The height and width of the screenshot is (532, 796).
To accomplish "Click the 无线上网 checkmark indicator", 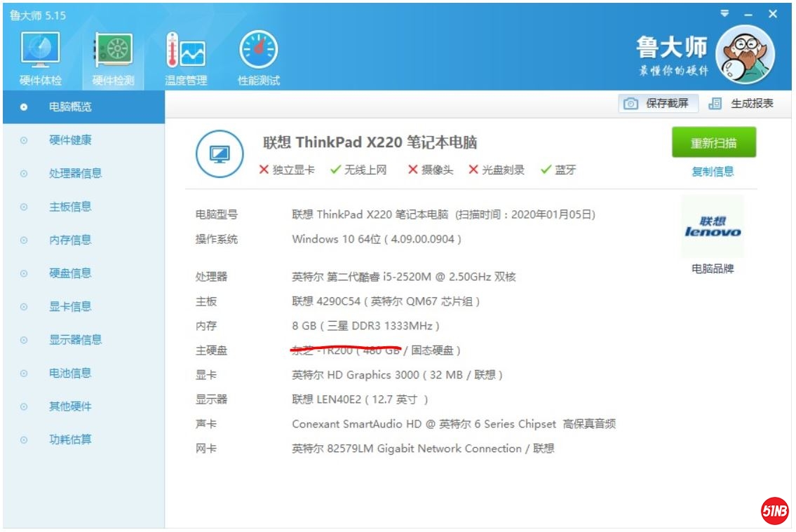I will pos(358,170).
